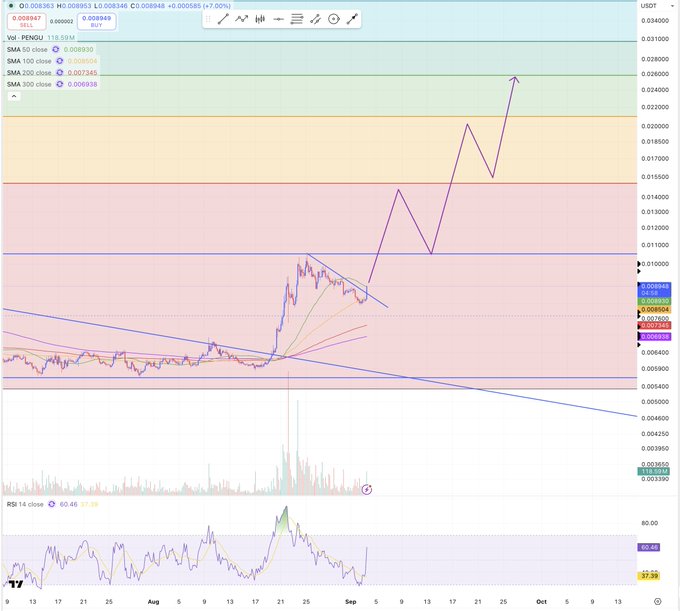Screen dimensions: 680x611
Task: Click the +7.00% change value in header
Action: (216, 6)
